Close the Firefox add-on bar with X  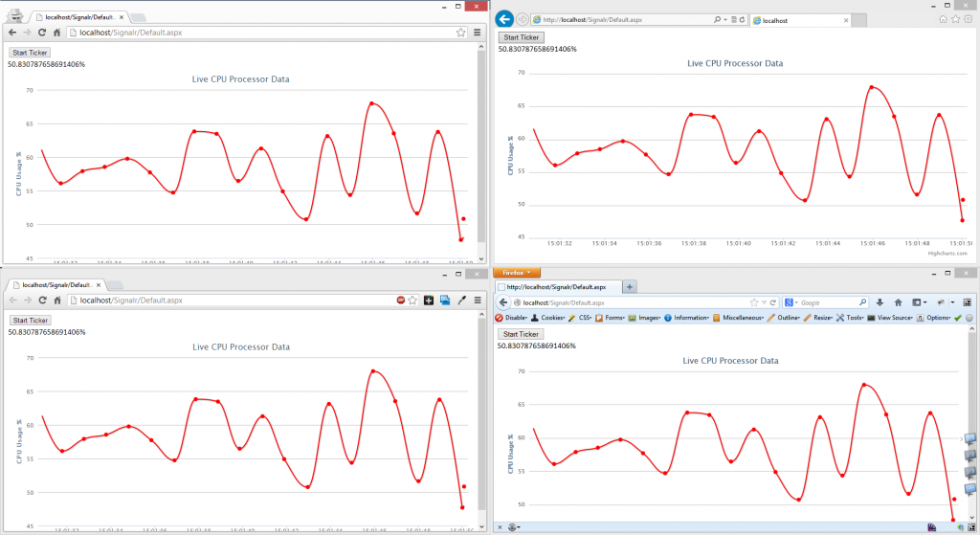click(500, 527)
